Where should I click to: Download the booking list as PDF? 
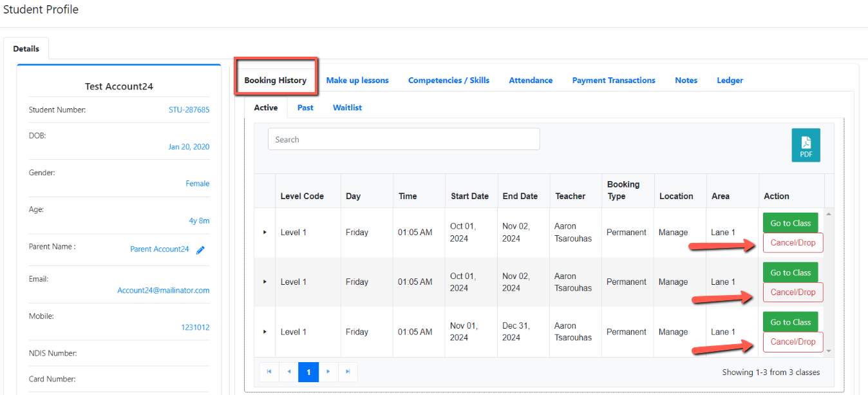pos(806,145)
